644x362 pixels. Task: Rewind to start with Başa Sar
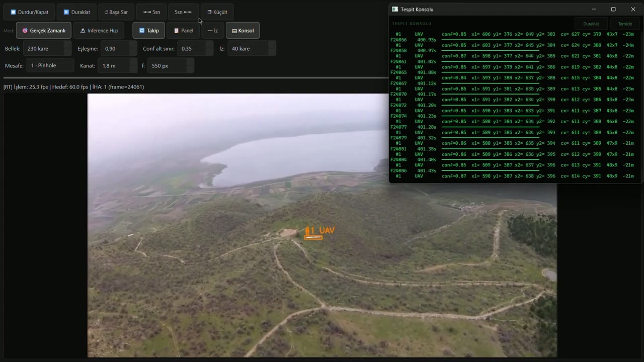(x=116, y=12)
